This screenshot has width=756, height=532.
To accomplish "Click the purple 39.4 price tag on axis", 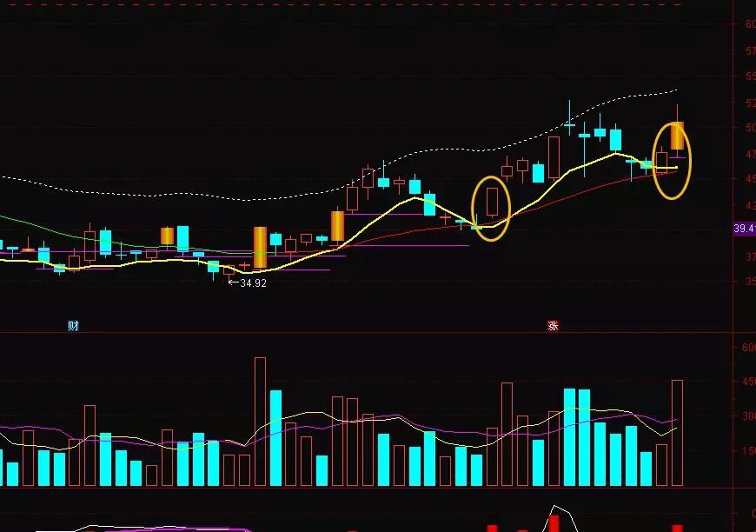I will coord(745,228).
